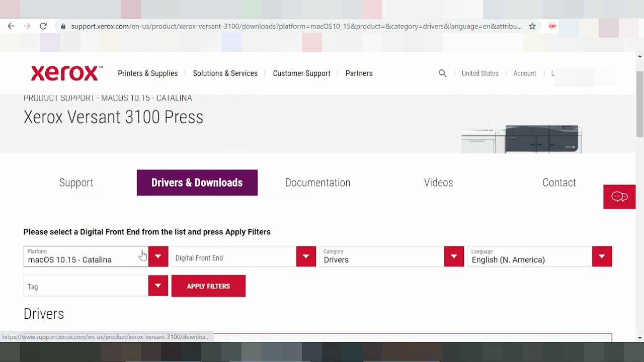
Task: Click the Drivers section heading
Action: point(44,314)
